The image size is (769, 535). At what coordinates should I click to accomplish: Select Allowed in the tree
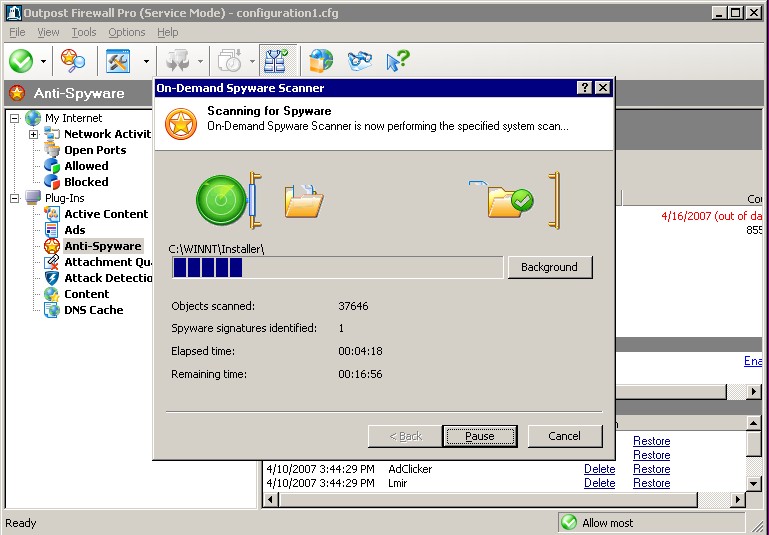[86, 166]
